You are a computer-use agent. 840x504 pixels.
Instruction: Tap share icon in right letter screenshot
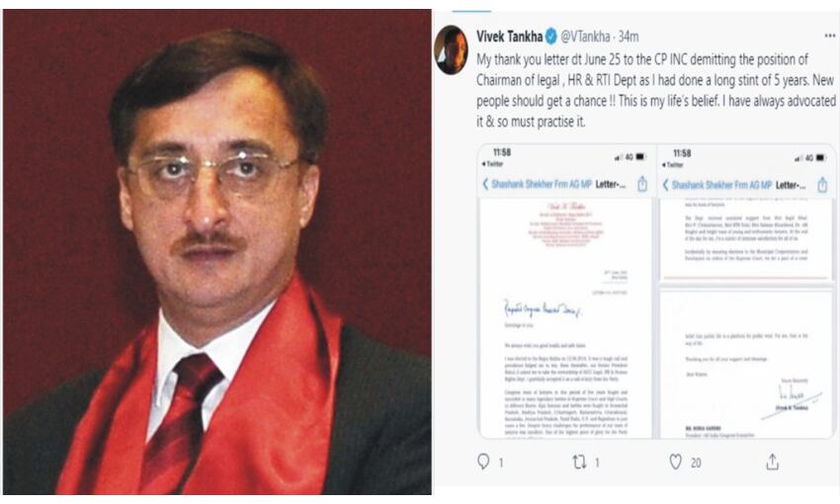coord(822,186)
